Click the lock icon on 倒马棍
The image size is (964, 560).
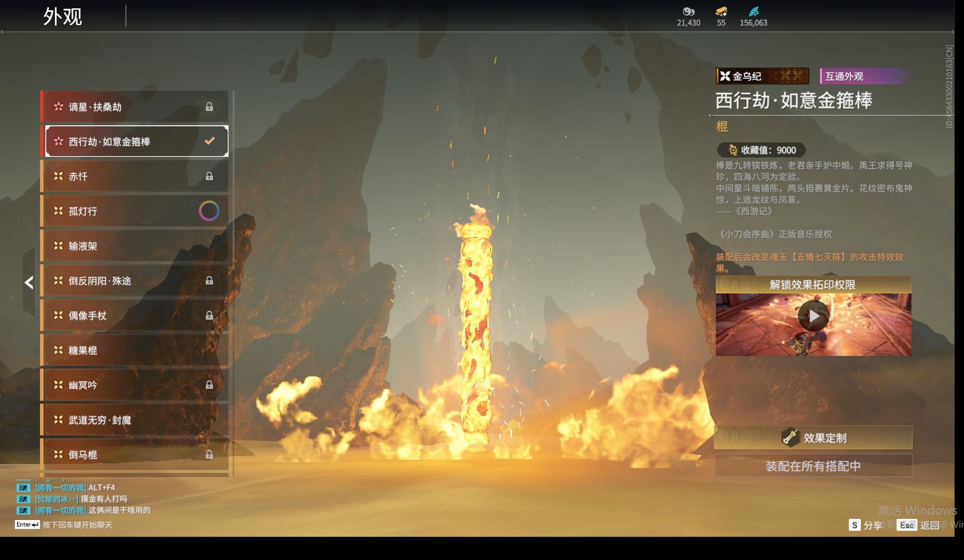pyautogui.click(x=209, y=454)
